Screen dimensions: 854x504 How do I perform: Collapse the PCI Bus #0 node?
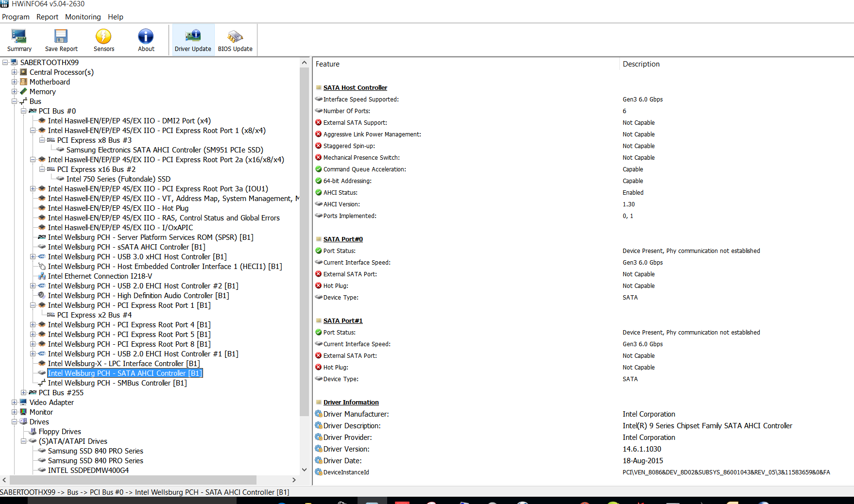(23, 111)
